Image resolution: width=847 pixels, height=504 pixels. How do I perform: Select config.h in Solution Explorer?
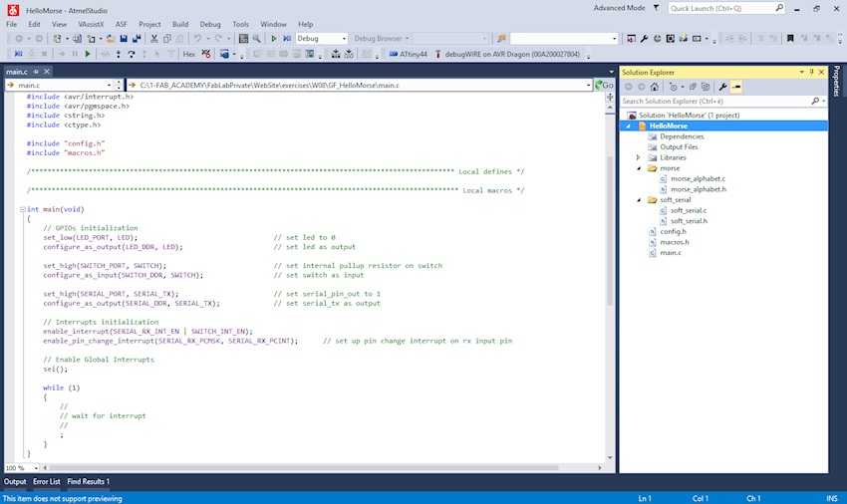click(673, 232)
